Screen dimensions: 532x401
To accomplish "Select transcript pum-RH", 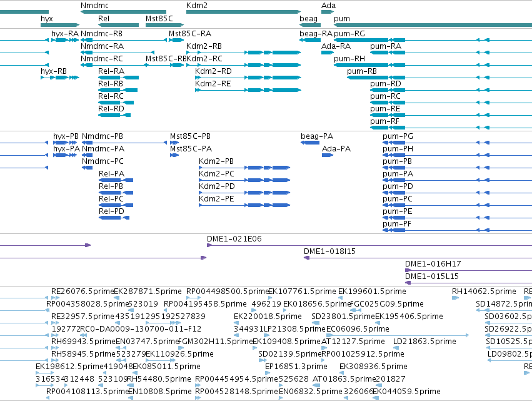I will click(x=349, y=59).
